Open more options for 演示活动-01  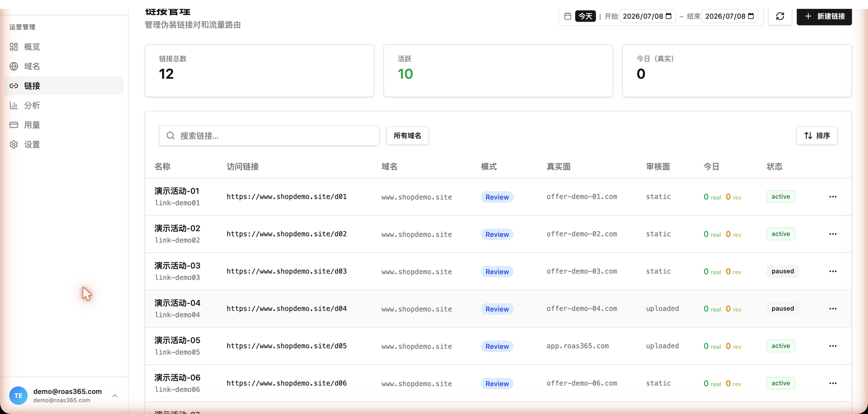[833, 196]
